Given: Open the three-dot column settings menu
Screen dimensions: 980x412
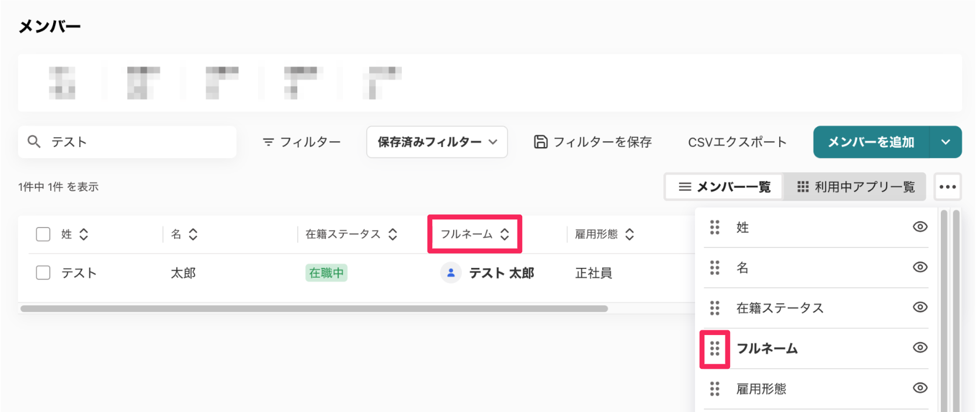Looking at the screenshot, I should click(x=947, y=187).
